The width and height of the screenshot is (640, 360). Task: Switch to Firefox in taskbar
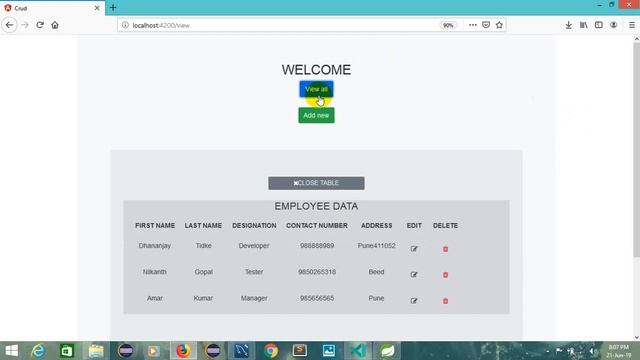[183, 351]
